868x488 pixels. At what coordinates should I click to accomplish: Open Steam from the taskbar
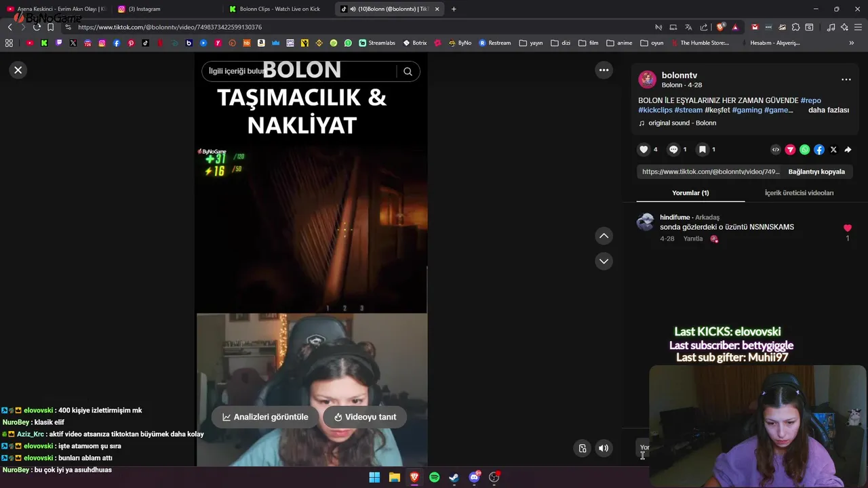[454, 477]
